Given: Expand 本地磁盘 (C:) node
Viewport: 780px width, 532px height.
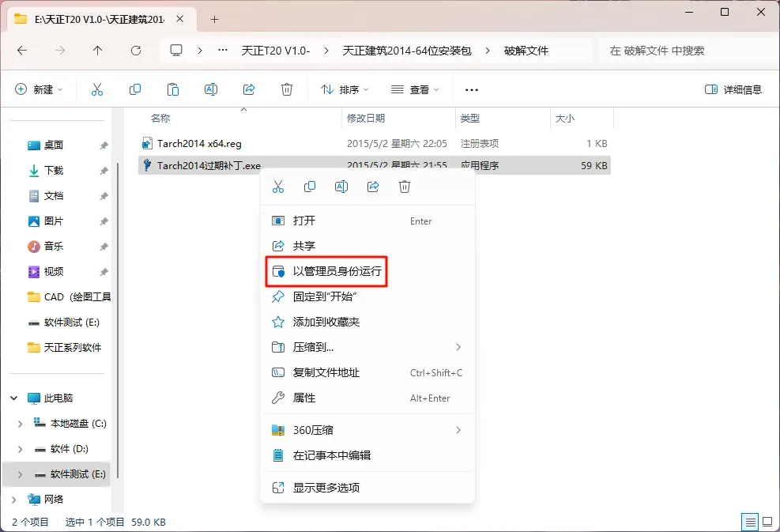Looking at the screenshot, I should (x=20, y=424).
